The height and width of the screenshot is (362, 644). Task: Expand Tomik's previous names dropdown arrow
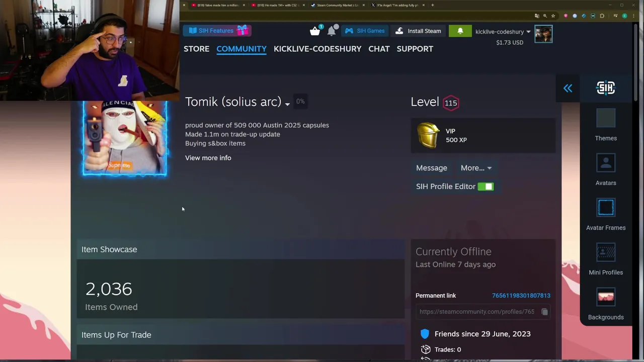287,104
